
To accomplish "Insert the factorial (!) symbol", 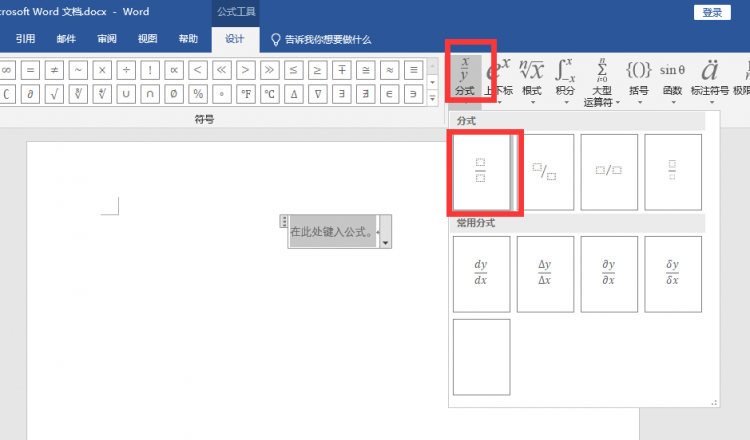I will (x=150, y=70).
